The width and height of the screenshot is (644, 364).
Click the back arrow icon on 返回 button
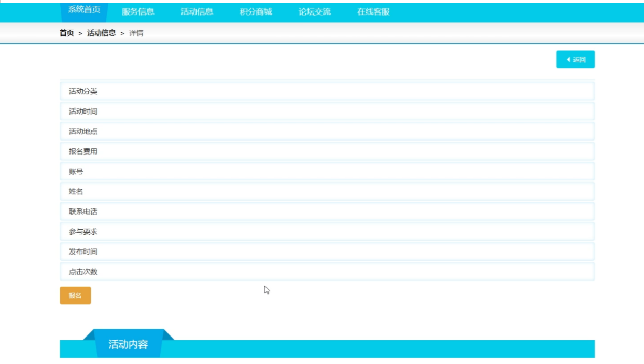point(568,60)
